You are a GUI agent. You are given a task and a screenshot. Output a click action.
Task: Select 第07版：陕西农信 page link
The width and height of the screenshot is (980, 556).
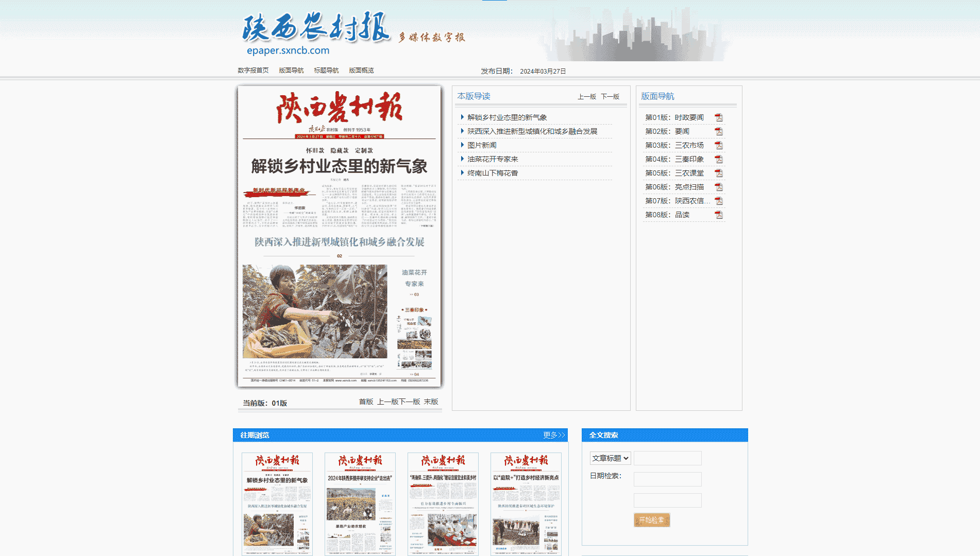(678, 201)
